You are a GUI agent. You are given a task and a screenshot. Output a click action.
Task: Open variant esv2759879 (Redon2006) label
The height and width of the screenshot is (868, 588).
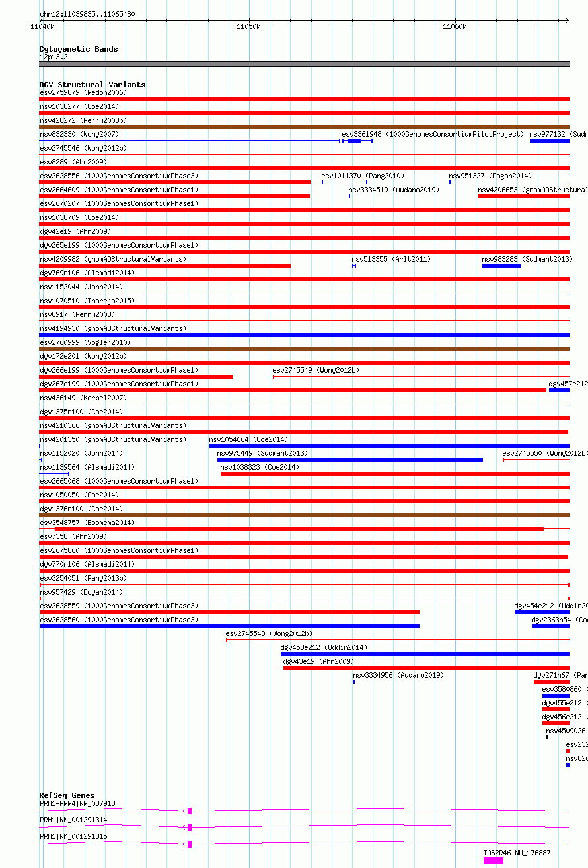pyautogui.click(x=83, y=92)
